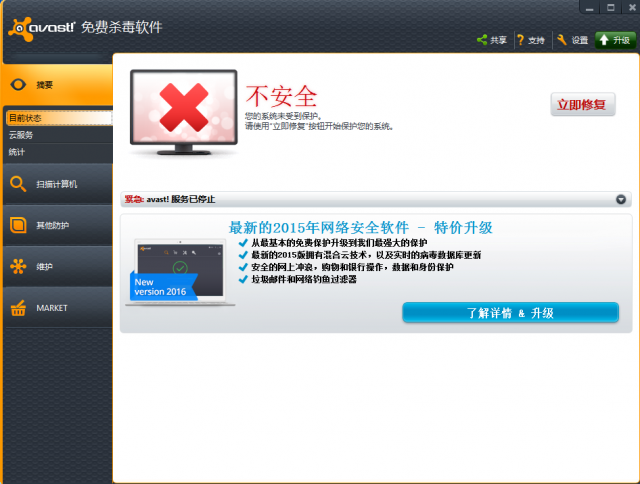640x484 pixels.
Task: Click the 立即修复 fix now button
Action: click(x=582, y=104)
